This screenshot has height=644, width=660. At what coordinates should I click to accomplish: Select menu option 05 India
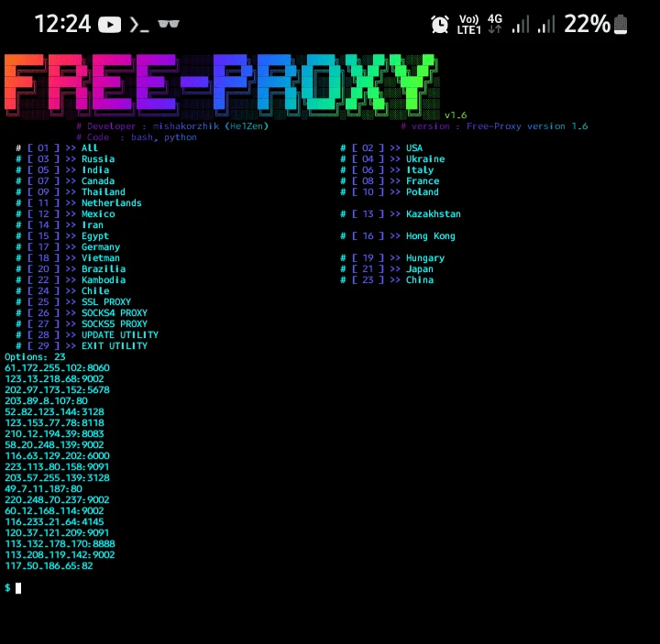(x=62, y=170)
